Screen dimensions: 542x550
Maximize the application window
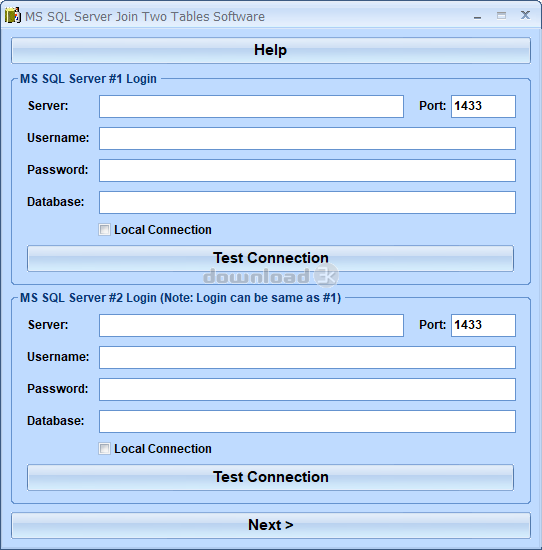(x=501, y=16)
